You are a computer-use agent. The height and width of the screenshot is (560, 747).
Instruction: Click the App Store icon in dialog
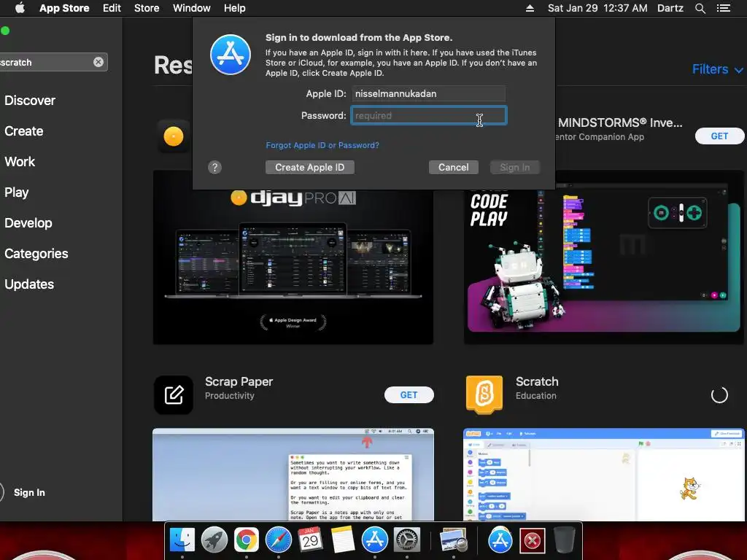tap(231, 55)
